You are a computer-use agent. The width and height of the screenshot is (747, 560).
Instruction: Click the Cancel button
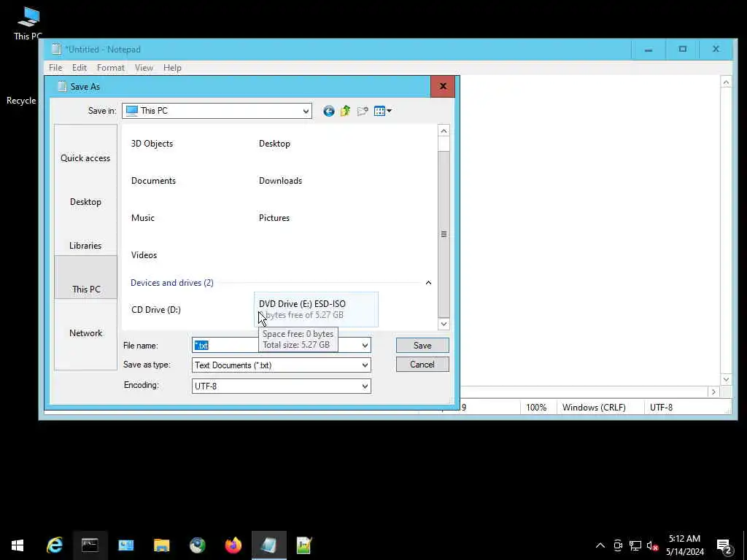coord(422,365)
